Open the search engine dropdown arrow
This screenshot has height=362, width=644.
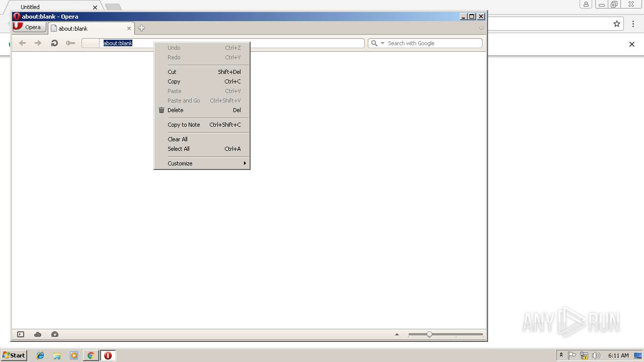coord(382,43)
